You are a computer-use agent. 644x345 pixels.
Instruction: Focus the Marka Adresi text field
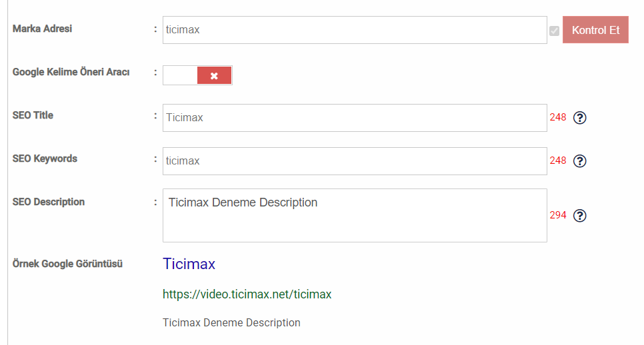coord(355,30)
